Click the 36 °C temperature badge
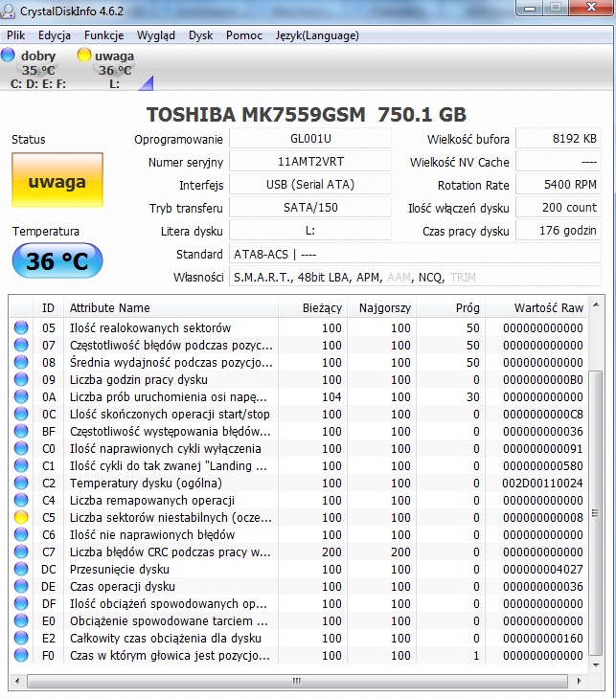 point(57,260)
